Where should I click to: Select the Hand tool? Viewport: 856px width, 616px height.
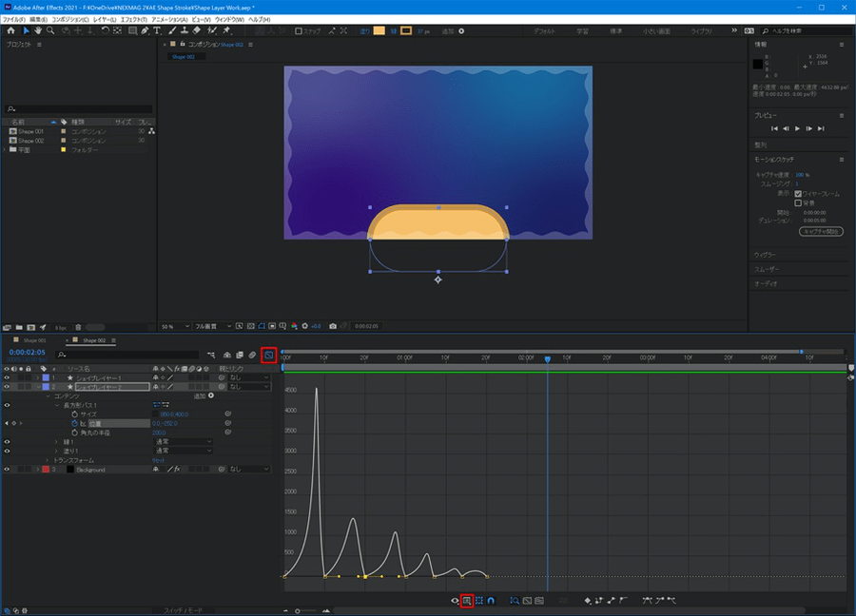[37, 30]
